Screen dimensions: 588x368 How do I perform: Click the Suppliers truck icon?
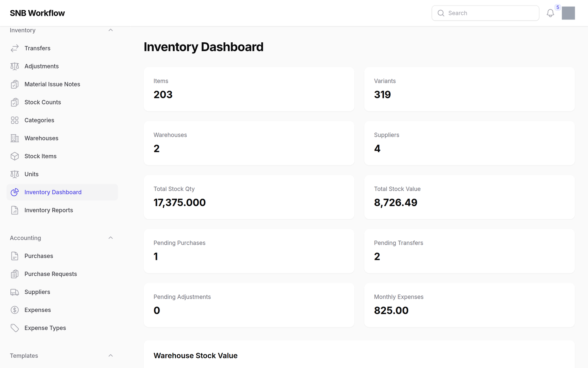tap(15, 292)
